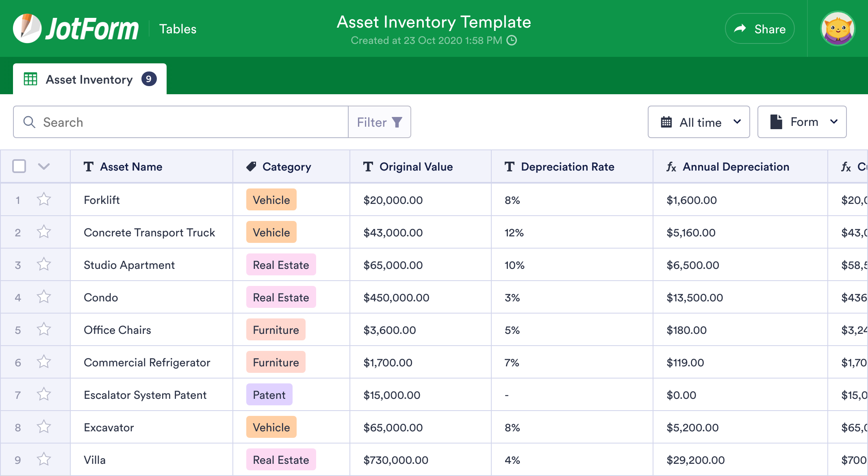Star the Forklift row
Viewport: 868px width, 476px height.
click(x=43, y=199)
